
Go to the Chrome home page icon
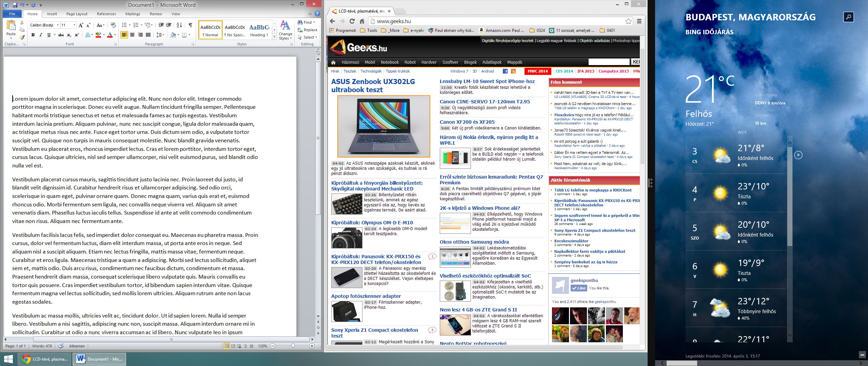coord(362,21)
